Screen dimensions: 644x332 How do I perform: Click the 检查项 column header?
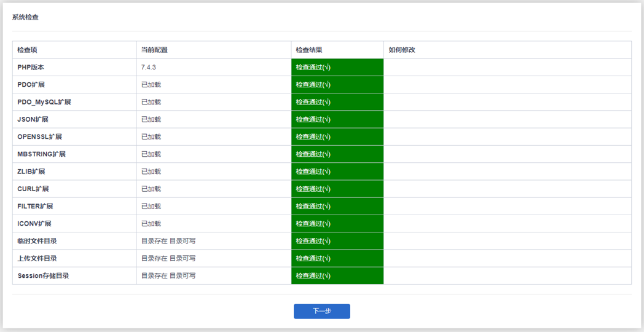pos(27,50)
